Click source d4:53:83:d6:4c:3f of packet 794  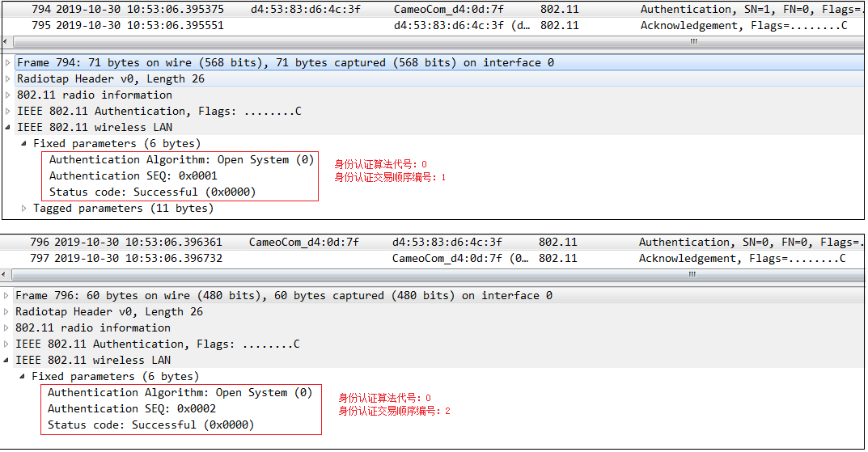click(x=306, y=10)
